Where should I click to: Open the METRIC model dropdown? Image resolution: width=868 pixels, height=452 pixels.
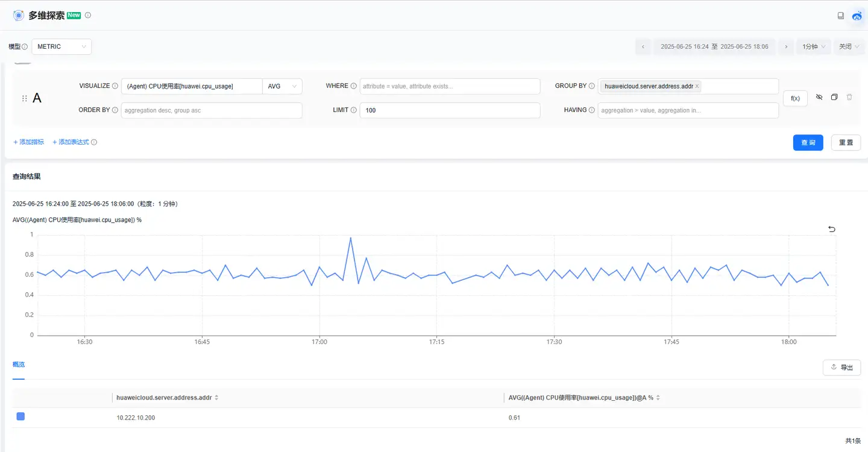coord(61,46)
